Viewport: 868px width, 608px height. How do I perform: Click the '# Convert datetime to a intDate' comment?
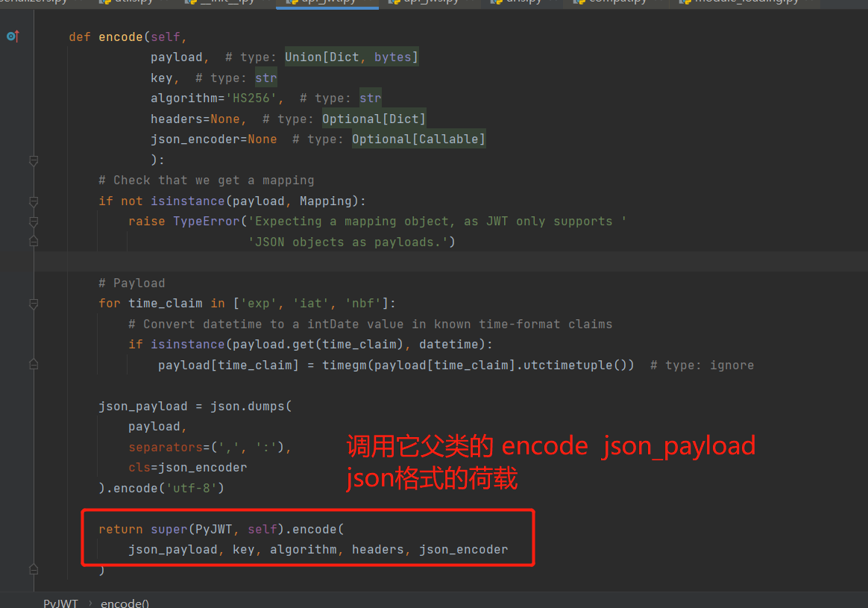point(371,325)
